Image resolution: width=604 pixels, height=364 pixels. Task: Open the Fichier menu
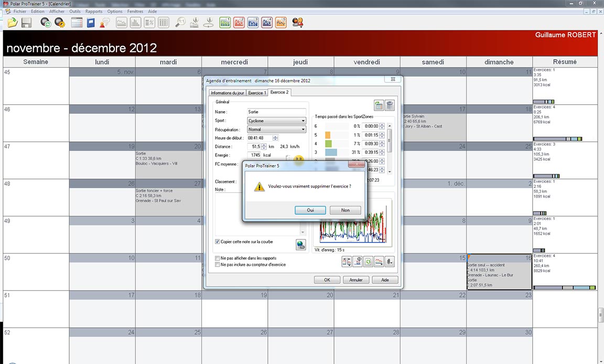[19, 12]
